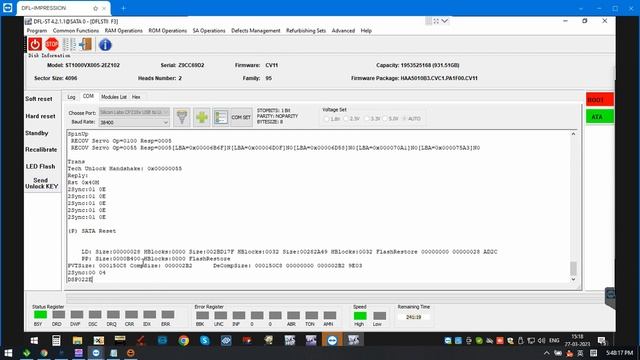Favorite the DFL-IMPRESSION tab star

95,8
